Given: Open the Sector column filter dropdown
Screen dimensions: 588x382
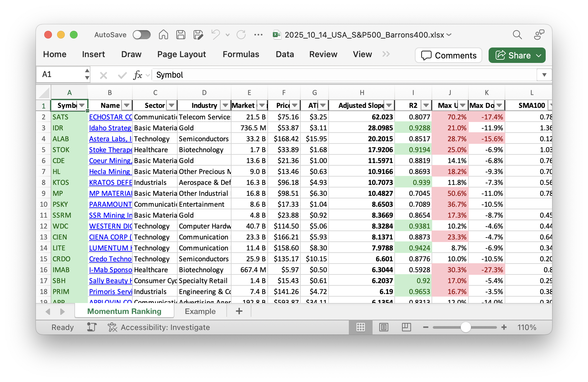Looking at the screenshot, I should (x=172, y=105).
